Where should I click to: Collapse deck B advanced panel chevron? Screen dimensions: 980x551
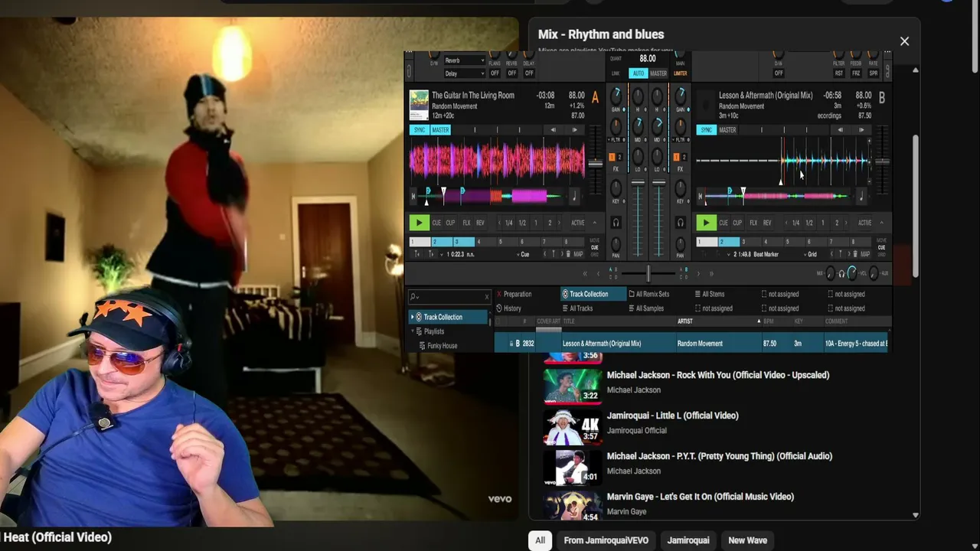click(881, 223)
